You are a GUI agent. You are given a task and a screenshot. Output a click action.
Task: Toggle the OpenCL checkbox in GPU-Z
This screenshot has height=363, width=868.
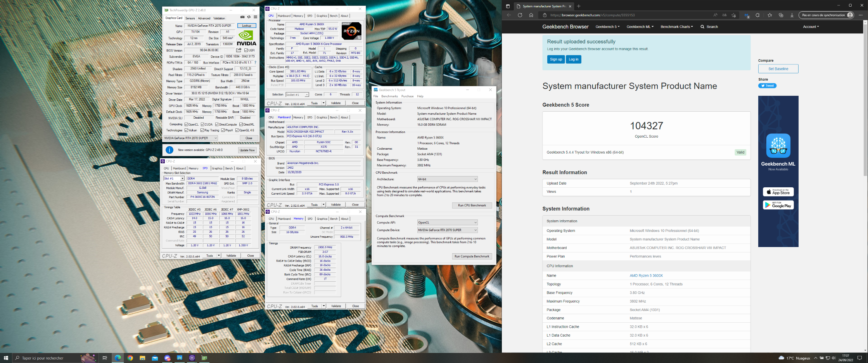pos(186,124)
